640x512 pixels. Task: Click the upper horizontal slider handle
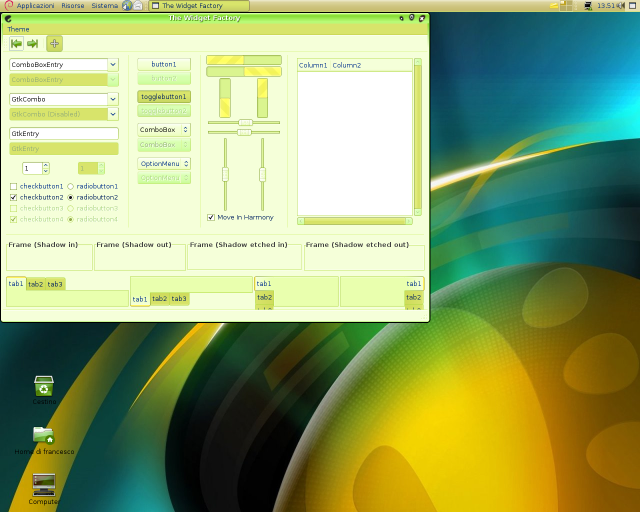click(245, 122)
